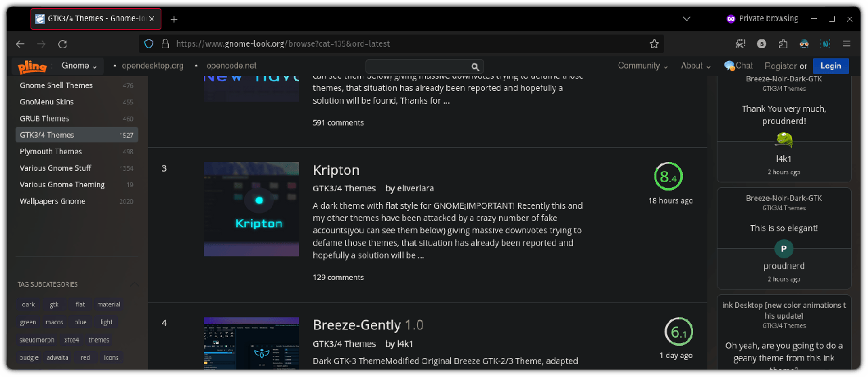Image resolution: width=868 pixels, height=377 pixels.
Task: Reload the page with the refresh icon
Action: tap(62, 44)
